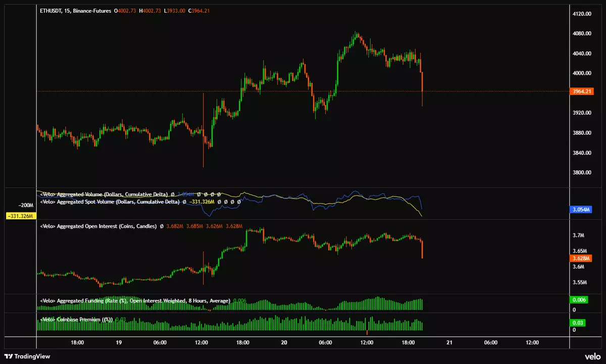606x364 pixels.
Task: Click the date 20 on the time axis
Action: coord(284,342)
